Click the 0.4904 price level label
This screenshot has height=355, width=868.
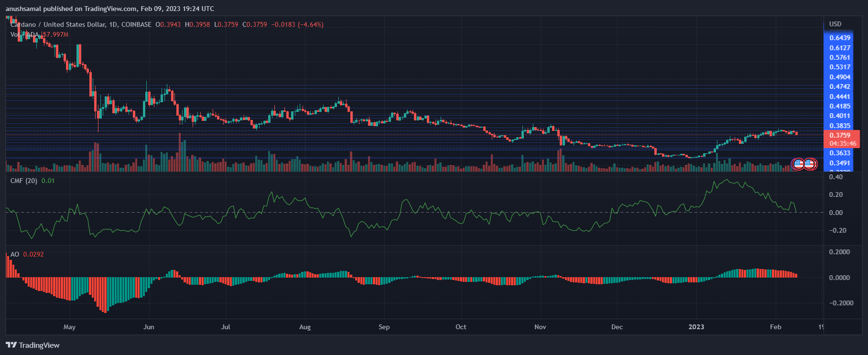tap(840, 77)
